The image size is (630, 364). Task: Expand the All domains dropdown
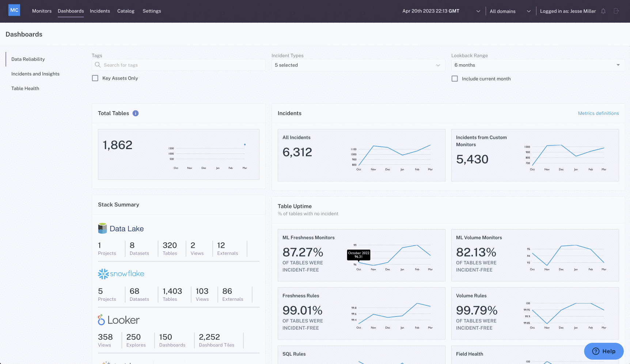[510, 11]
